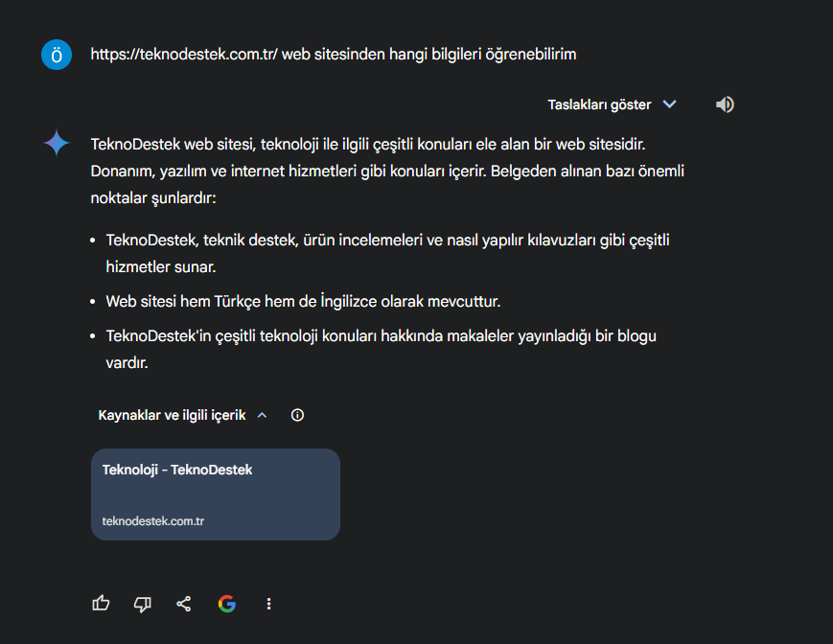This screenshot has width=833, height=644.
Task: Open the Taslakları göster drafts dropdown
Action: (599, 103)
